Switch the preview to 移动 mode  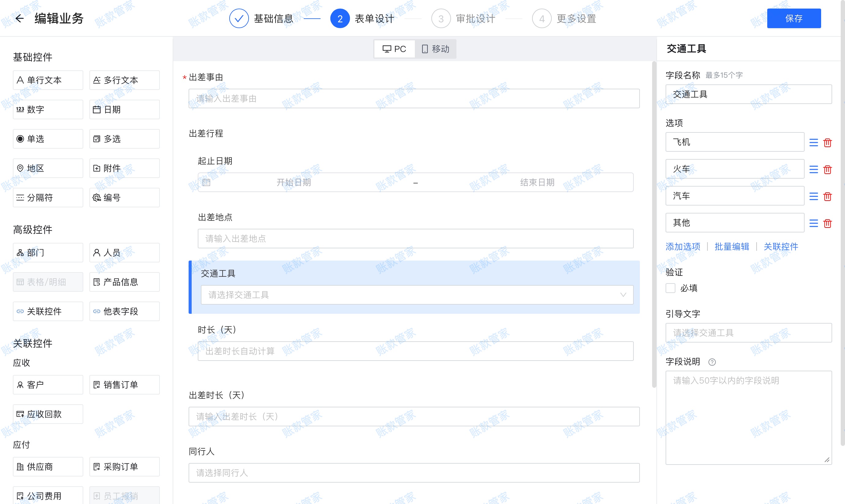pyautogui.click(x=436, y=49)
